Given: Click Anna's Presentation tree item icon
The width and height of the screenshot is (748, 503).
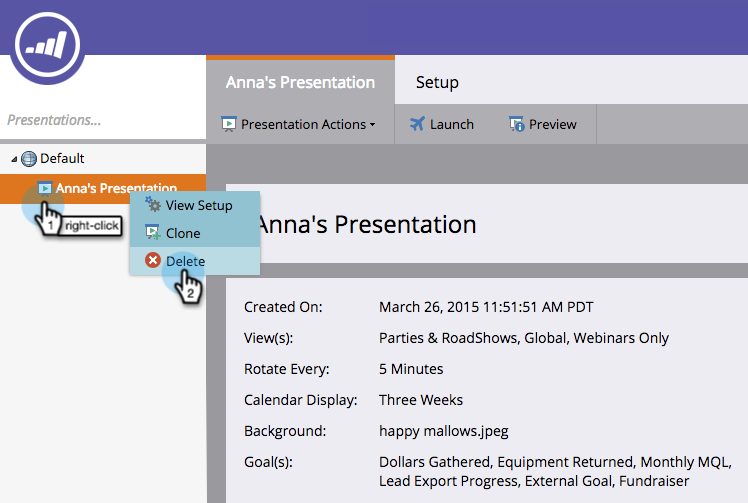Looking at the screenshot, I should click(x=45, y=188).
